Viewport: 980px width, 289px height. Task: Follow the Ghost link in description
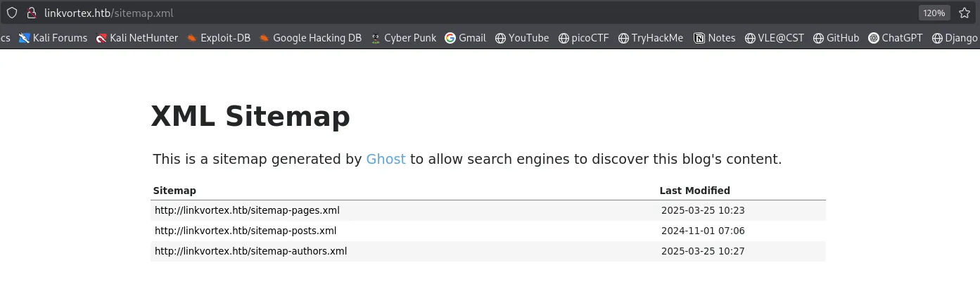[386, 159]
